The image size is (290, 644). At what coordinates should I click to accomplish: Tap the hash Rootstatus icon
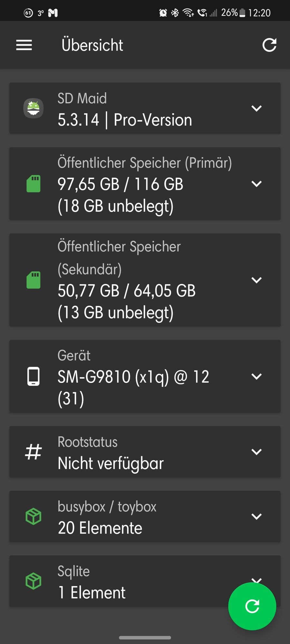tap(34, 451)
